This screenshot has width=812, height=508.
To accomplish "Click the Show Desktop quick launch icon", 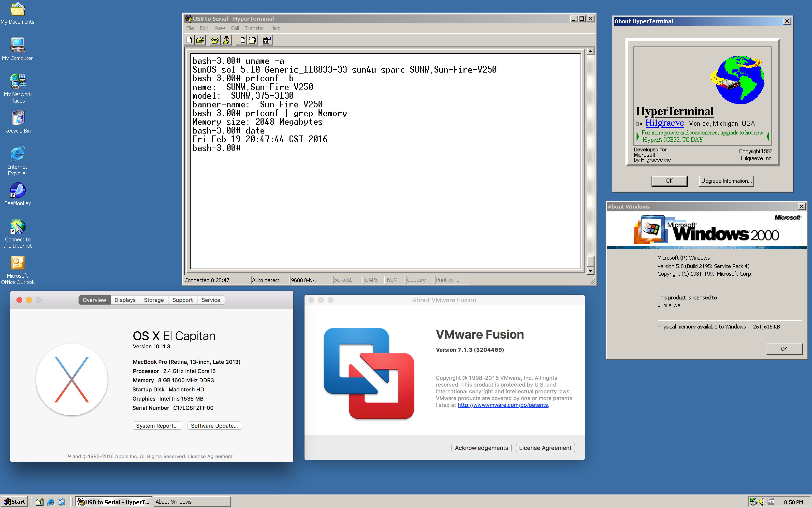I will pos(40,502).
